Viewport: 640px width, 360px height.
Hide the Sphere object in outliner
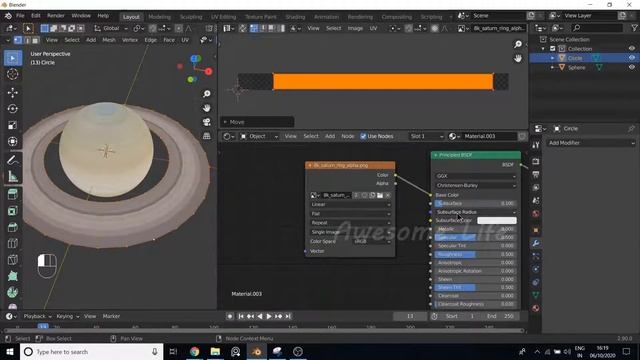tap(632, 67)
